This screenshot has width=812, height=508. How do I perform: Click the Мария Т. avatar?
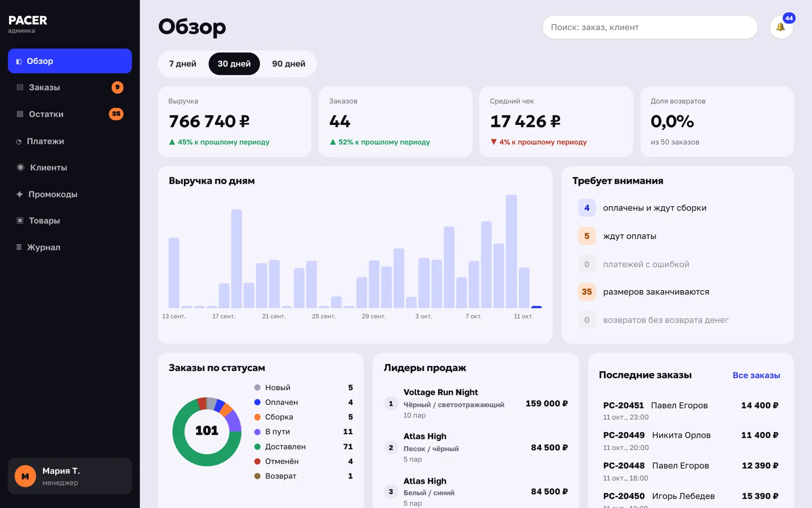[25, 477]
